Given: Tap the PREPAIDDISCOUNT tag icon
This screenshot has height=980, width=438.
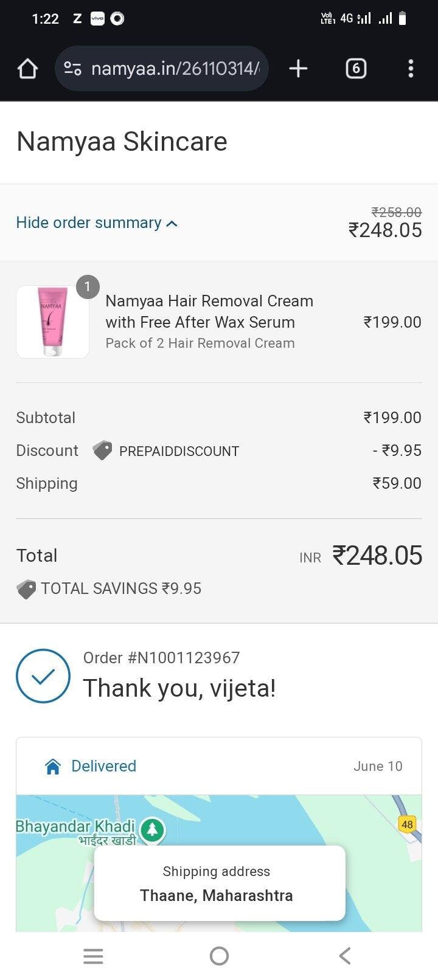Looking at the screenshot, I should [102, 450].
